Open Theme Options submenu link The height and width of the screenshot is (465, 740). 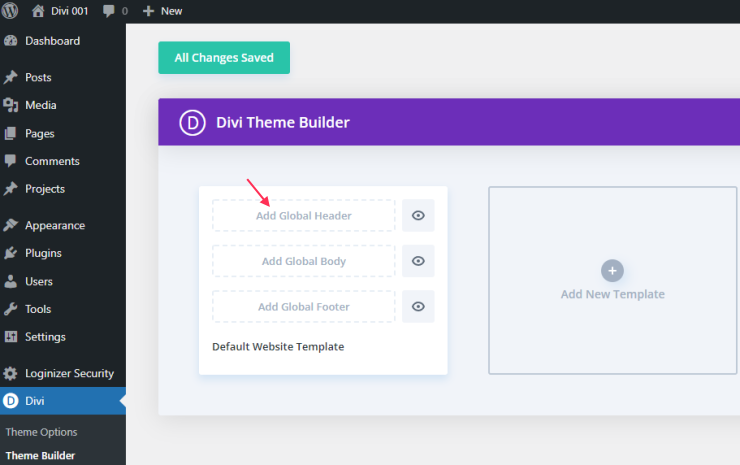click(42, 432)
